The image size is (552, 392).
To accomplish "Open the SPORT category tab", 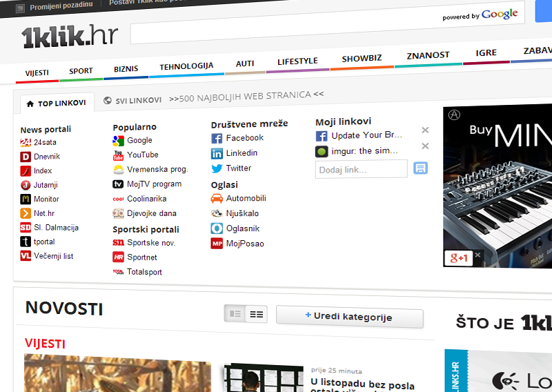I will 81,72.
